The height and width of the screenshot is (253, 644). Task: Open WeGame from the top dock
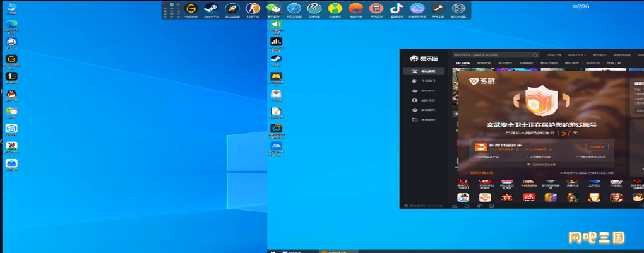coord(191,9)
